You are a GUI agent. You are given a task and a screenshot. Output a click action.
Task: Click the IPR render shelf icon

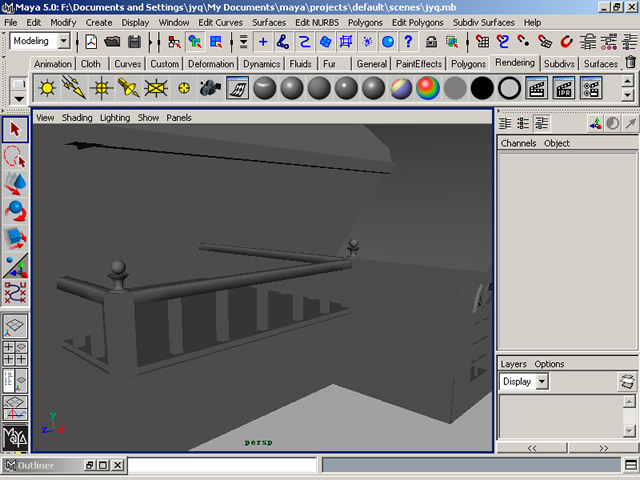coord(564,88)
